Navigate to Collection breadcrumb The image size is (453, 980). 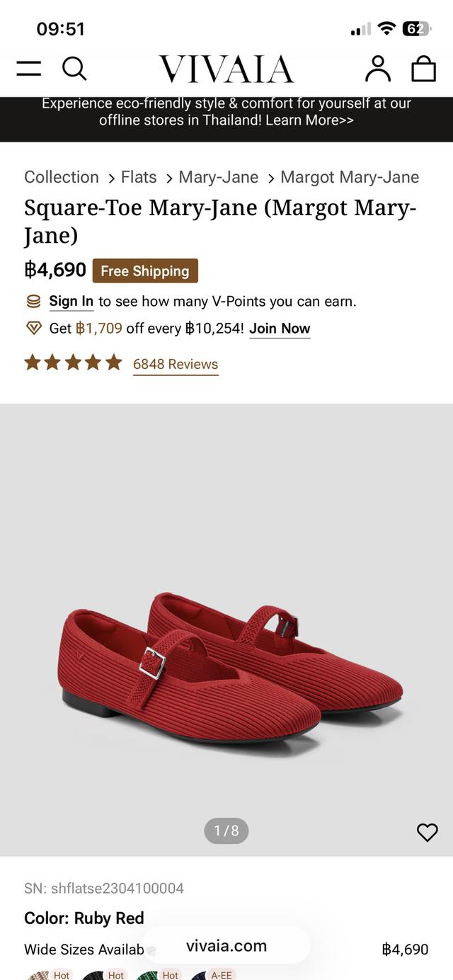[62, 177]
